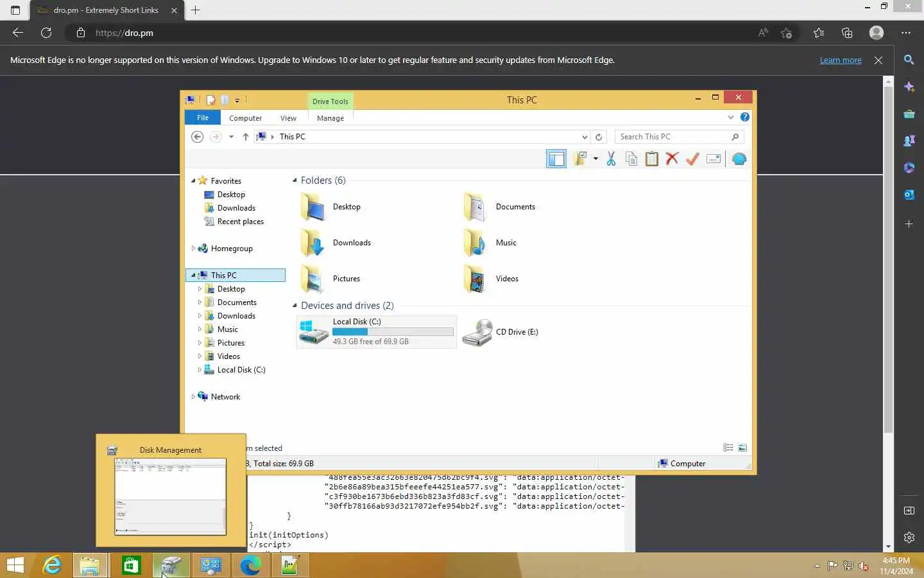This screenshot has height=578, width=924.
Task: Open Edge Favorites list icon
Action: [819, 33]
